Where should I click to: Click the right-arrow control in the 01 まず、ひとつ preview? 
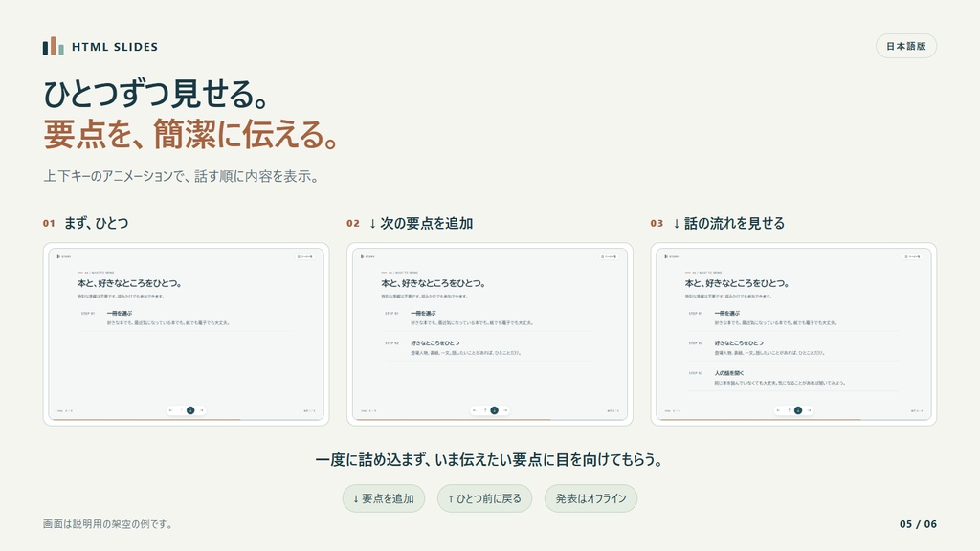pyautogui.click(x=201, y=410)
